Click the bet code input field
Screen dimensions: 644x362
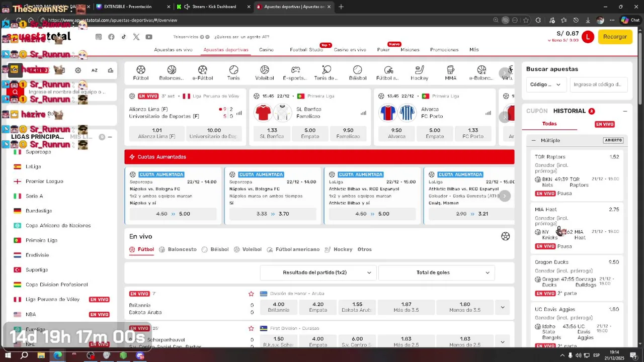click(x=598, y=84)
